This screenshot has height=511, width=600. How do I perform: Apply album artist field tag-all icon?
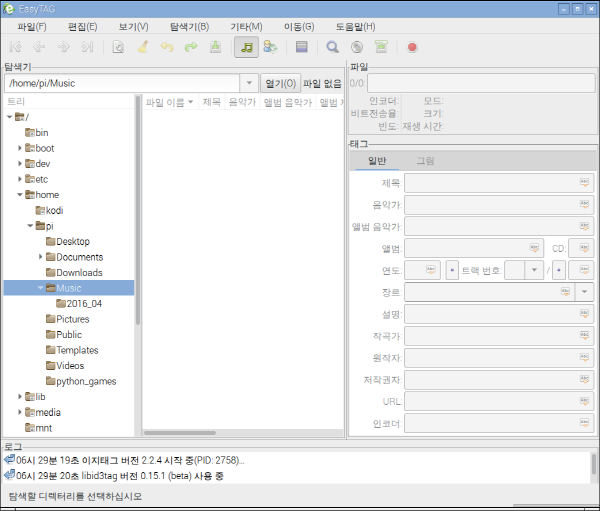(x=584, y=226)
